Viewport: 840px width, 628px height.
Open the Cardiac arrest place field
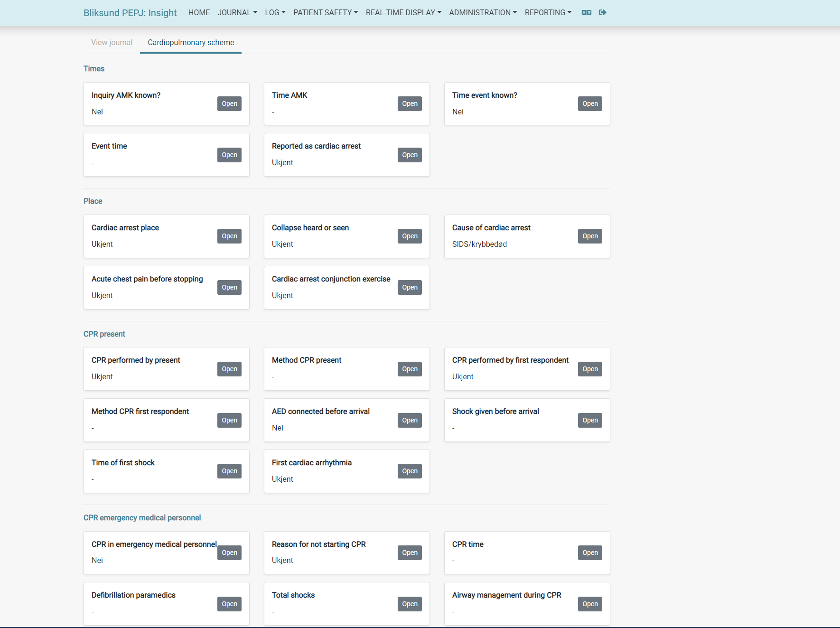[229, 236]
